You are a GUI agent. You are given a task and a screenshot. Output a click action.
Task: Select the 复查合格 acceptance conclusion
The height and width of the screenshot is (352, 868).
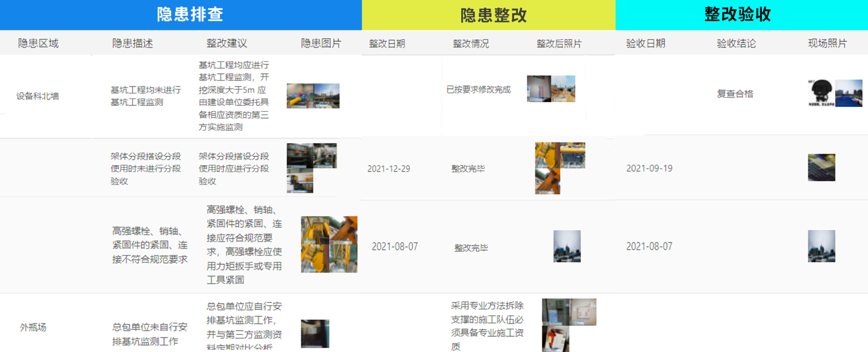735,94
